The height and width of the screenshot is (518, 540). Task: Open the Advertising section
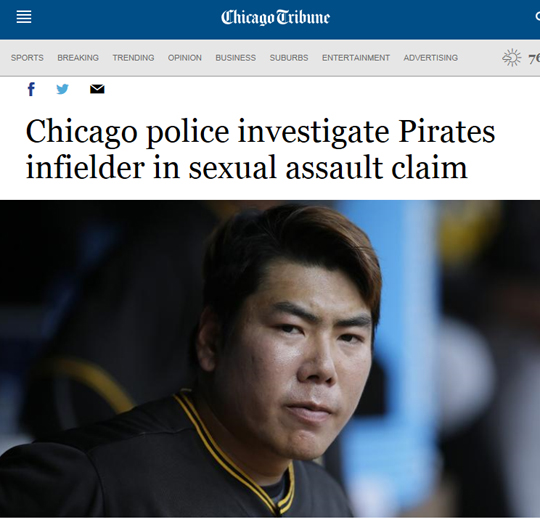click(x=430, y=58)
